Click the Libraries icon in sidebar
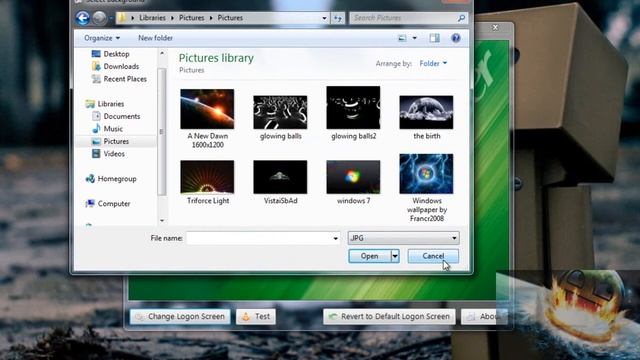 click(90, 104)
